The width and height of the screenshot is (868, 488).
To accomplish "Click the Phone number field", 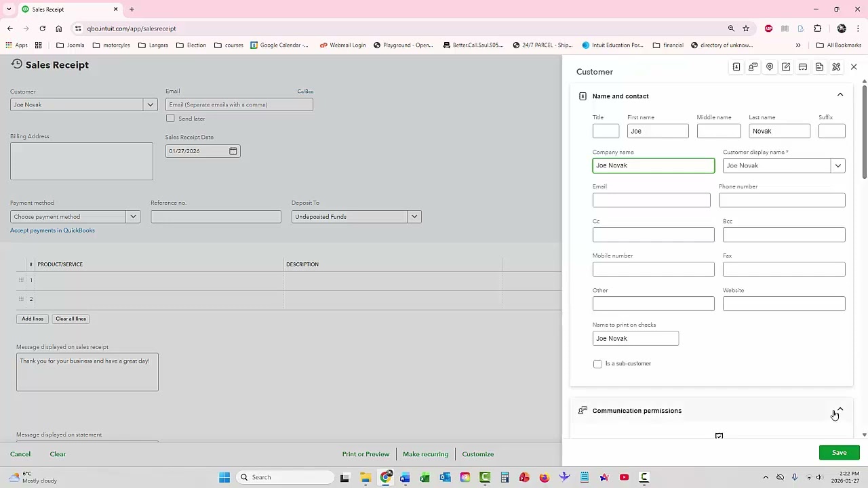I will click(x=782, y=200).
